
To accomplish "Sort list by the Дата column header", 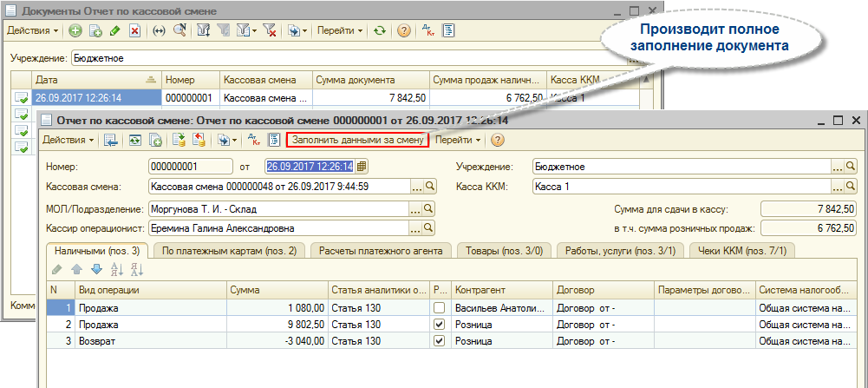I will click(x=87, y=78).
